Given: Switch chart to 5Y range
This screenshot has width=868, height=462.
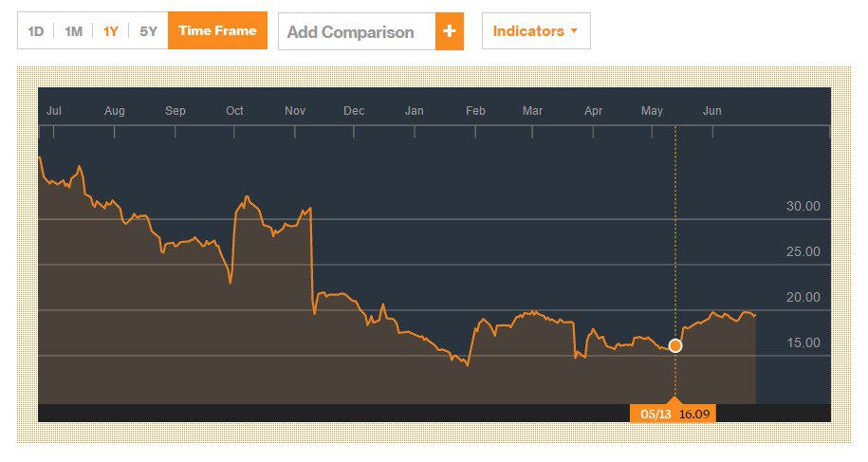Looking at the screenshot, I should (148, 31).
